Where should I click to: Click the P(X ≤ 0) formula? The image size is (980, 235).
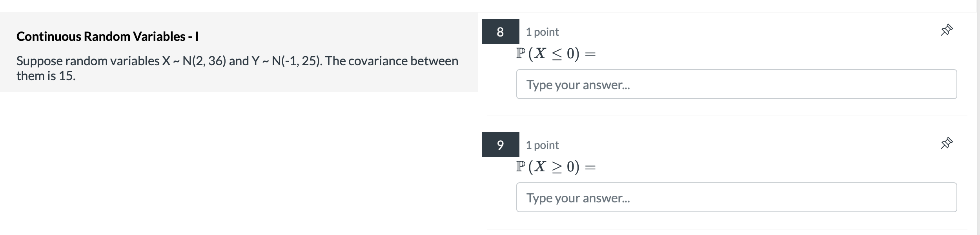tap(556, 53)
